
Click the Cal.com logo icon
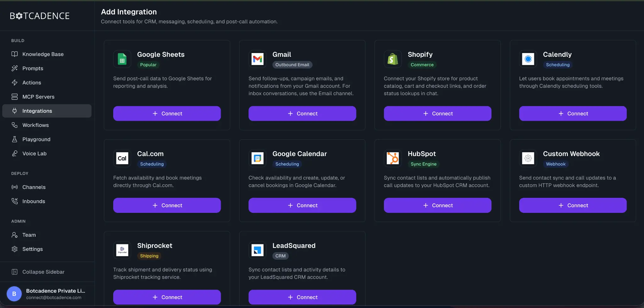tap(122, 158)
